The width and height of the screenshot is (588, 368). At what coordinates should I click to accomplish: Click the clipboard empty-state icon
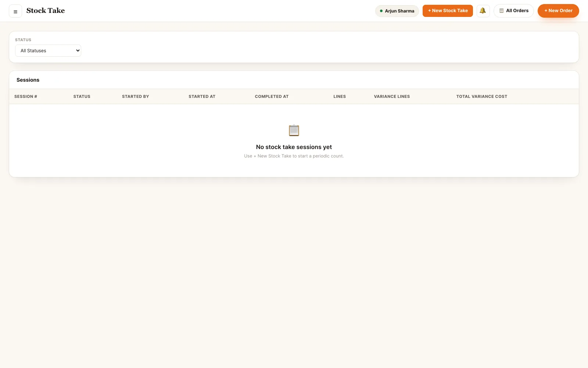tap(294, 130)
